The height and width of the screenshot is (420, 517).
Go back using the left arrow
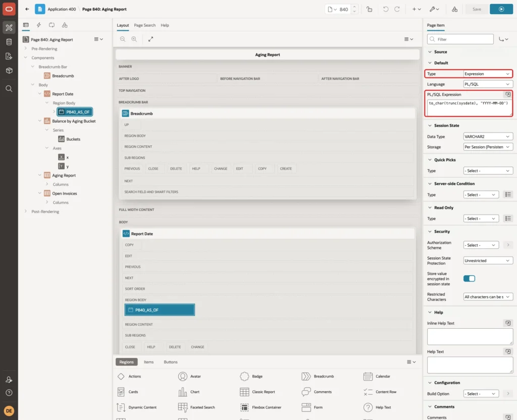(27, 9)
